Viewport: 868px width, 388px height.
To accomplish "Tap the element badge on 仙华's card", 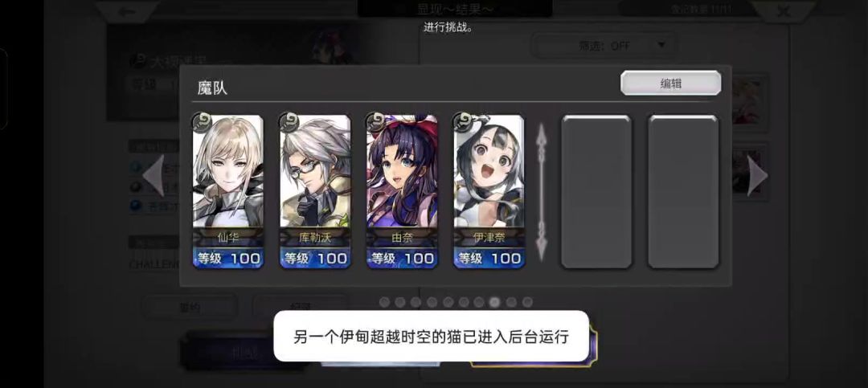I will coord(202,122).
